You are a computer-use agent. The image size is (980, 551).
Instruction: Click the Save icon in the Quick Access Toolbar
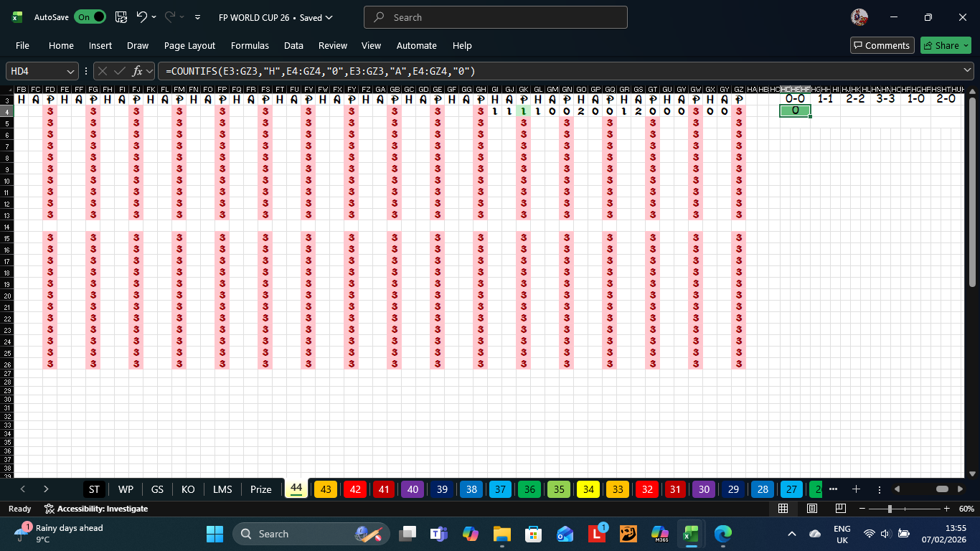(121, 17)
